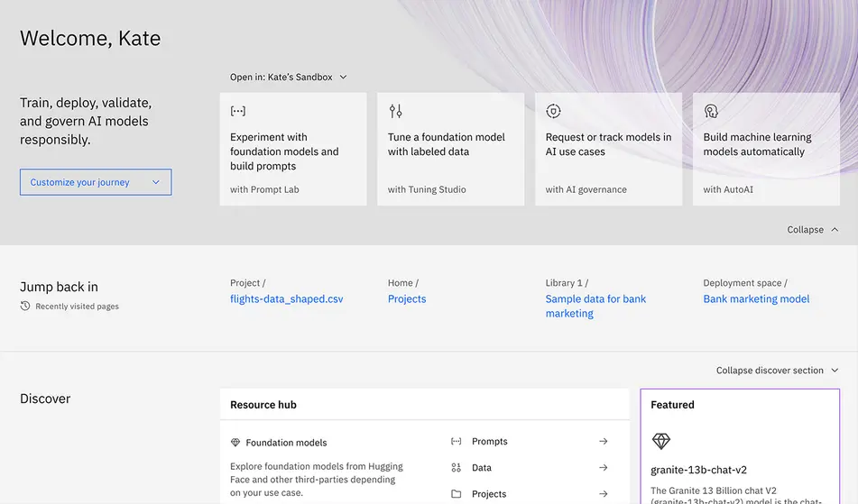
Task: Click the 'Home /' label
Action: tap(402, 282)
